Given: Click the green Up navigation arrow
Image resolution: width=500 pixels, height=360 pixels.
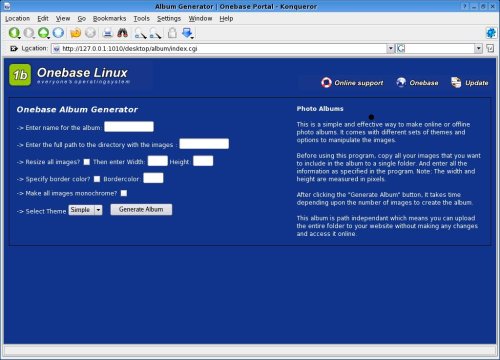Looking at the screenshot, I should pyautogui.click(x=44, y=33).
